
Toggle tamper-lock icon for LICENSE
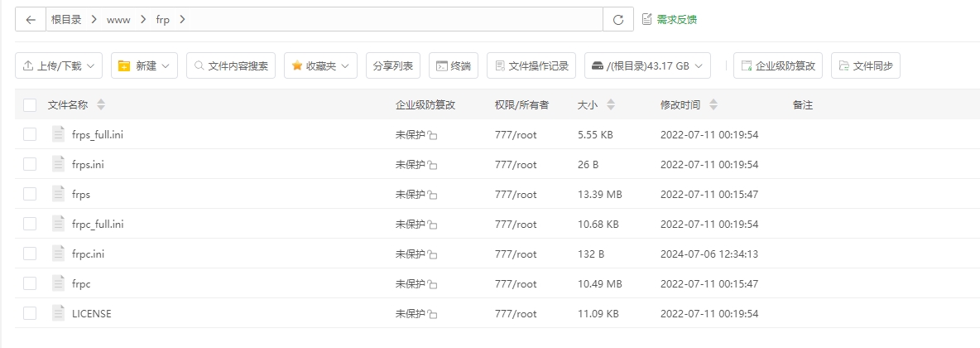click(433, 314)
